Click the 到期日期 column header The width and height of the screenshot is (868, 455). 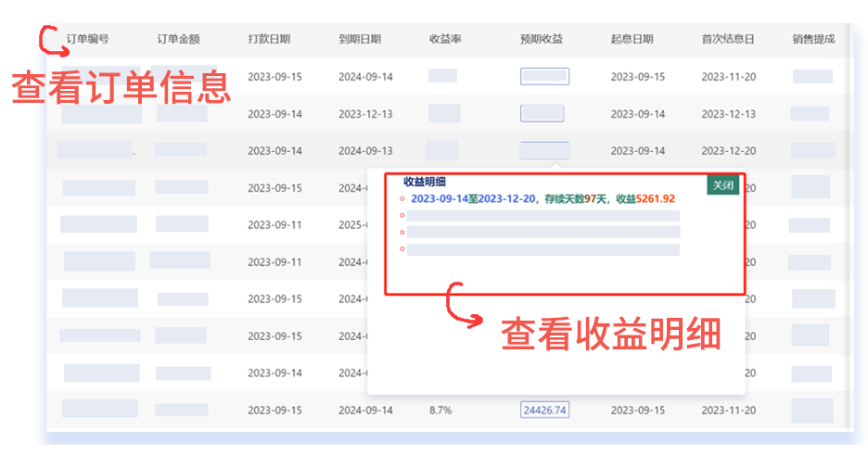tap(360, 40)
